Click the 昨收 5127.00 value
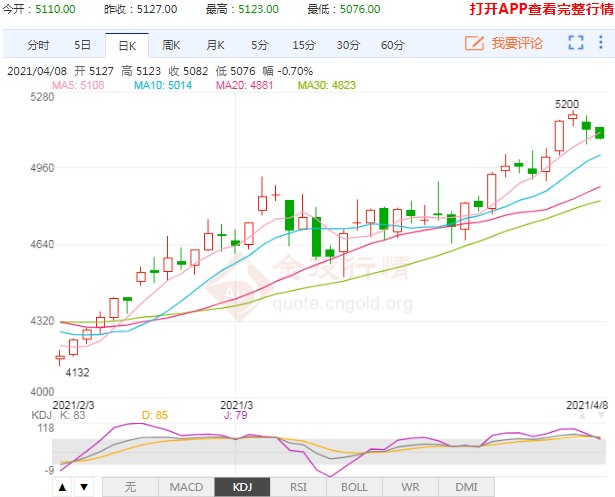The height and width of the screenshot is (497, 615). [157, 9]
